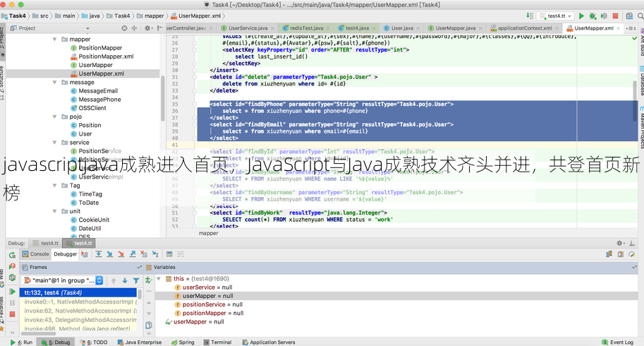Click the copy watch icon in Variables panel
Image resolution: width=644 pixels, height=346 pixels.
(149, 325)
